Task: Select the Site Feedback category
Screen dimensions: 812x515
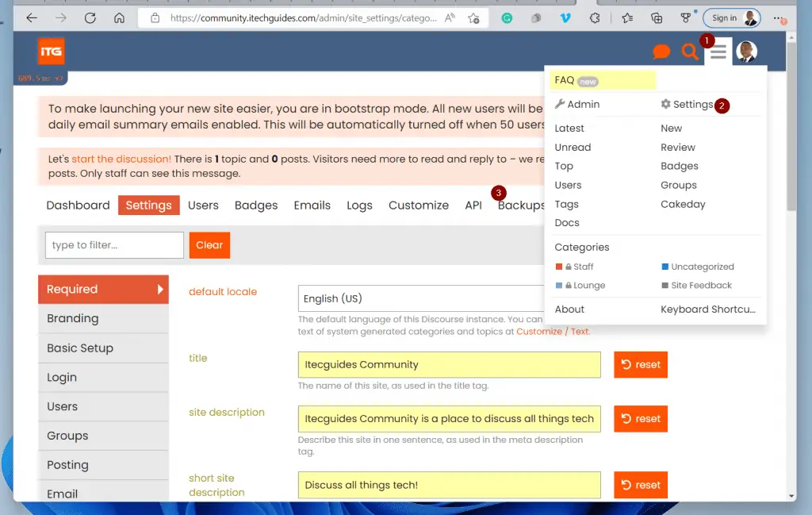Action: click(x=696, y=285)
